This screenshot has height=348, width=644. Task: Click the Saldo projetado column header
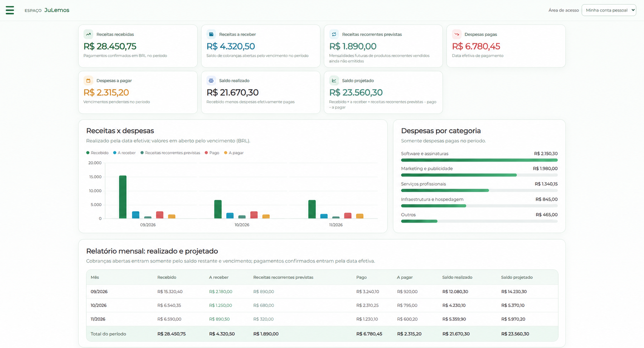coord(517,277)
